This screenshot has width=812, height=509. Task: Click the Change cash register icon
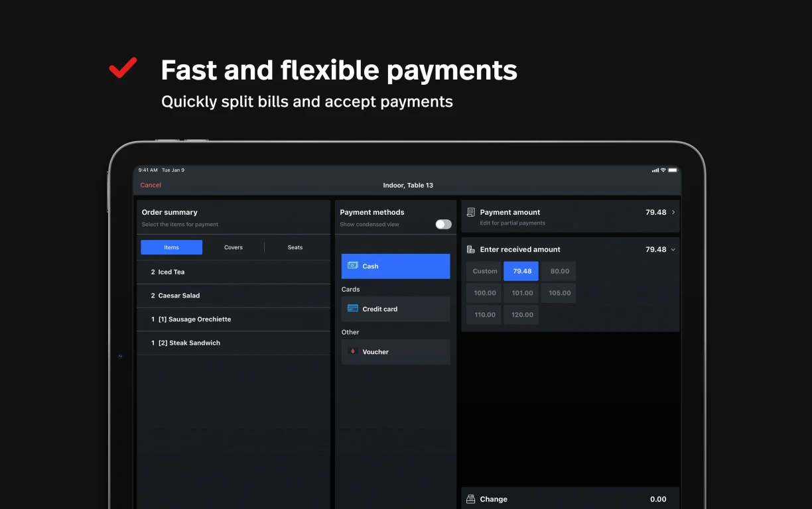pos(471,499)
